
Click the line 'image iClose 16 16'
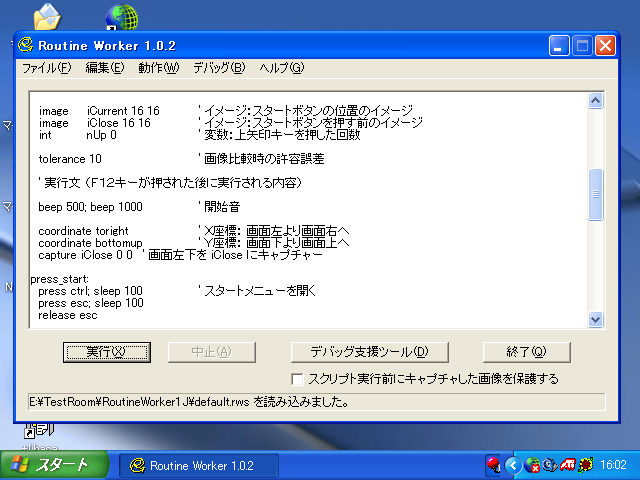point(95,123)
